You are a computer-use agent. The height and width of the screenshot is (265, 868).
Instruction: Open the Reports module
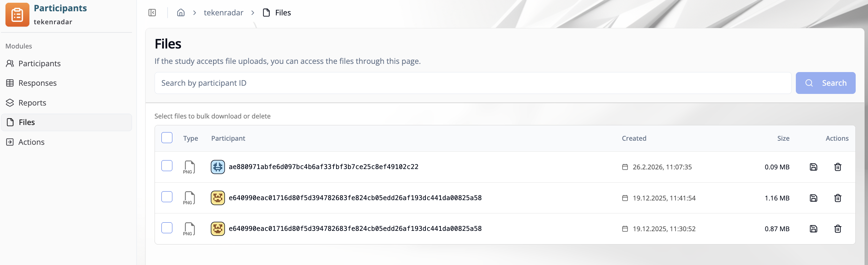[32, 103]
